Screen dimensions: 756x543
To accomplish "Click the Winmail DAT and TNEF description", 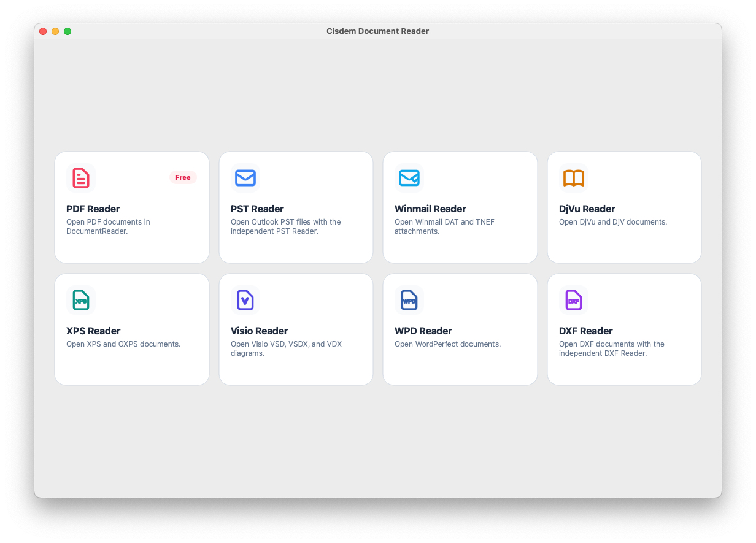I will click(444, 226).
